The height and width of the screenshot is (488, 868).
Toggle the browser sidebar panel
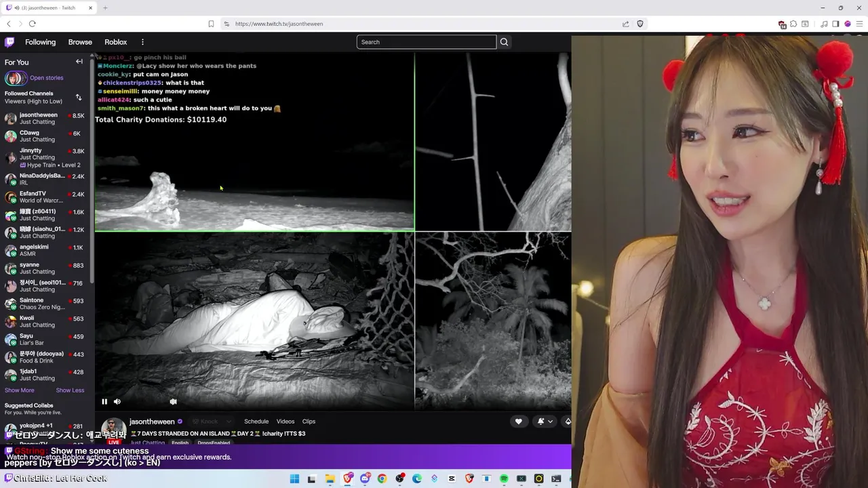pyautogui.click(x=835, y=24)
